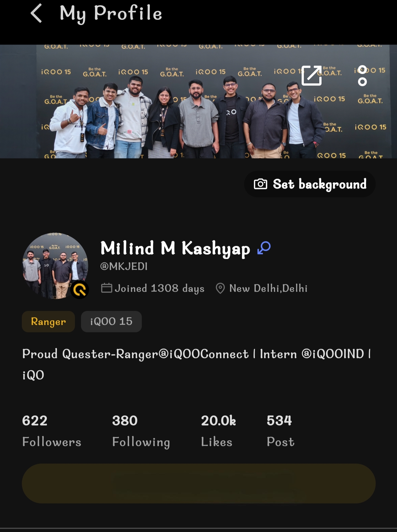Tap the dark yellow wide button
This screenshot has width=397, height=532.
click(198, 483)
